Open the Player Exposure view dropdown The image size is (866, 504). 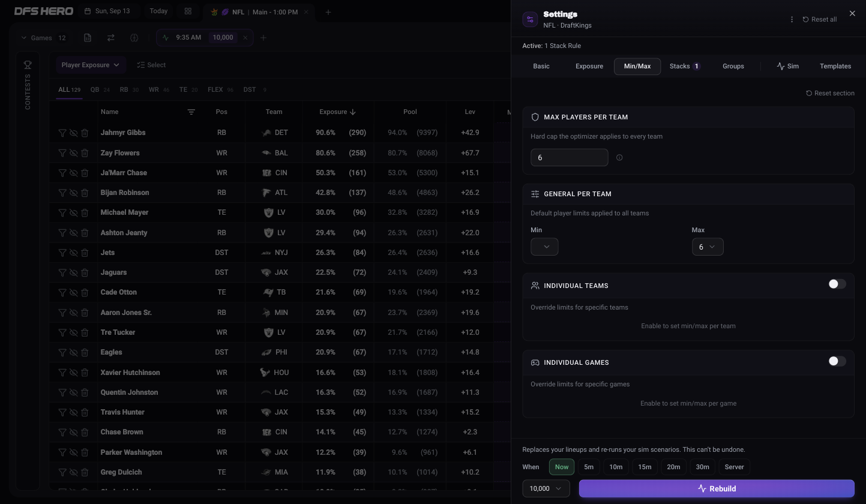coord(91,65)
